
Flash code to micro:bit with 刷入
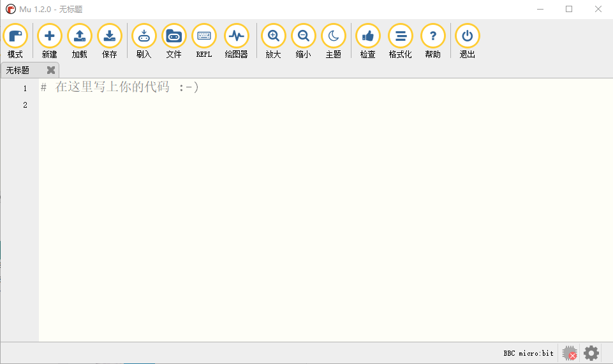[144, 41]
